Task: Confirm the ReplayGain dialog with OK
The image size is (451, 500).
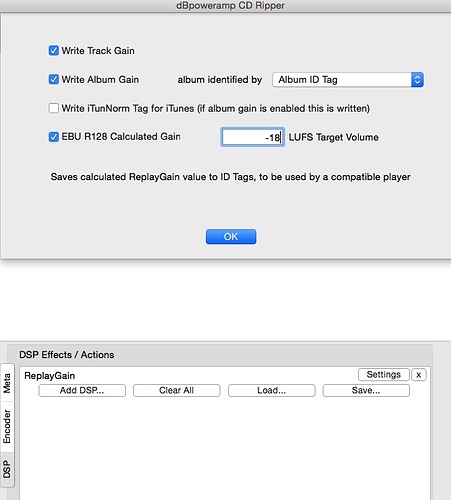Action: (x=231, y=237)
